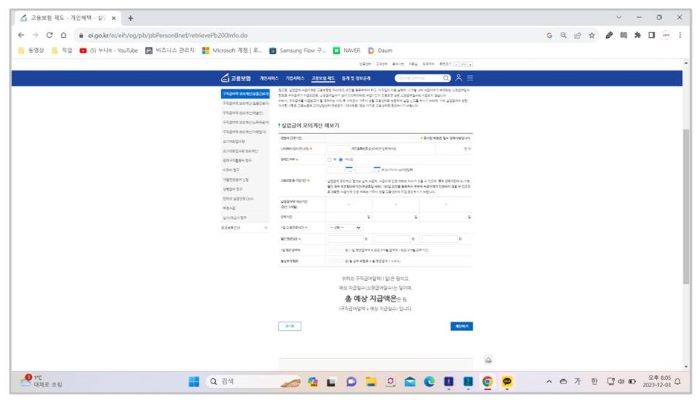Image resolution: width=700 pixels, height=400 pixels.
Task: Click the blue calculate button
Action: [x=461, y=326]
